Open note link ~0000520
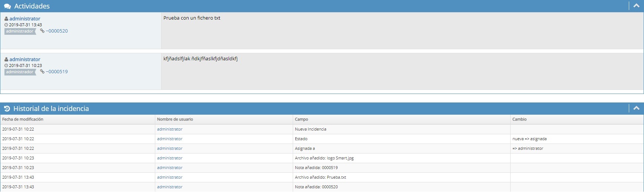Viewport: 644px width, 192px height. pyautogui.click(x=57, y=31)
